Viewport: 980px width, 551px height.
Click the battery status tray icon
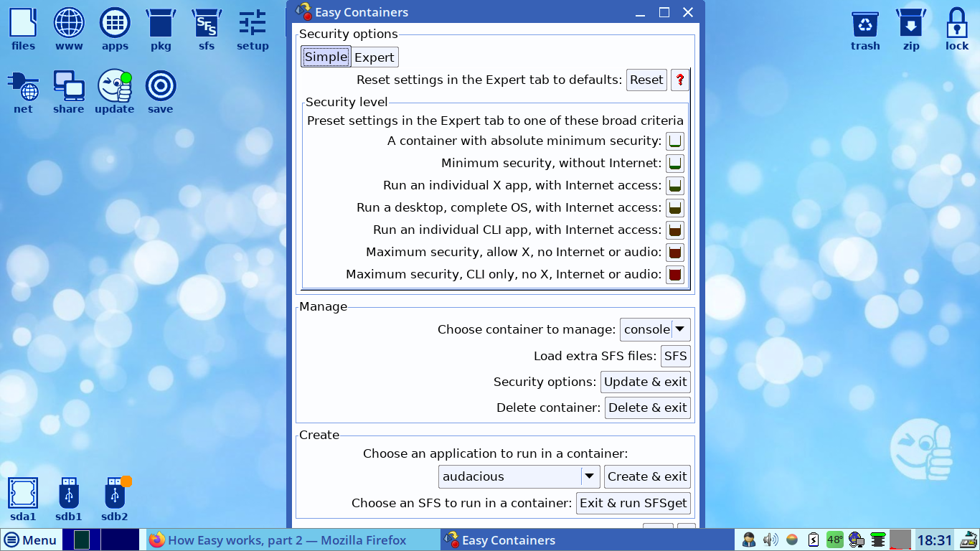(814, 540)
